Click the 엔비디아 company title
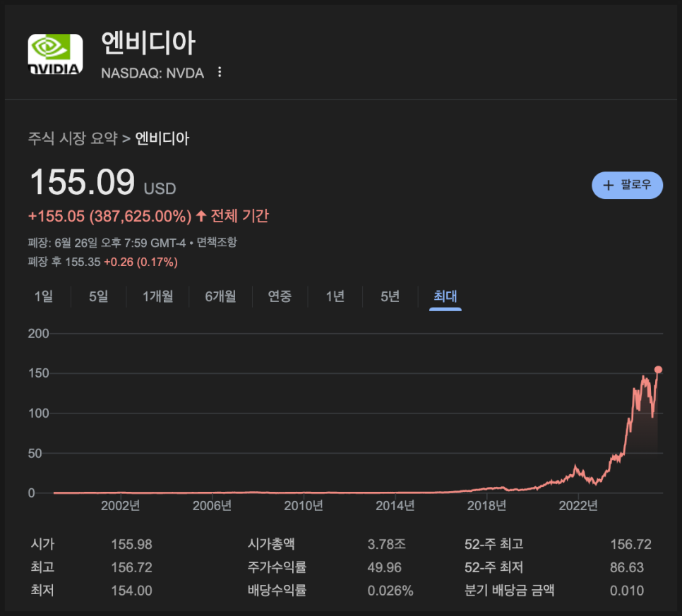The width and height of the screenshot is (682, 616). 148,43
